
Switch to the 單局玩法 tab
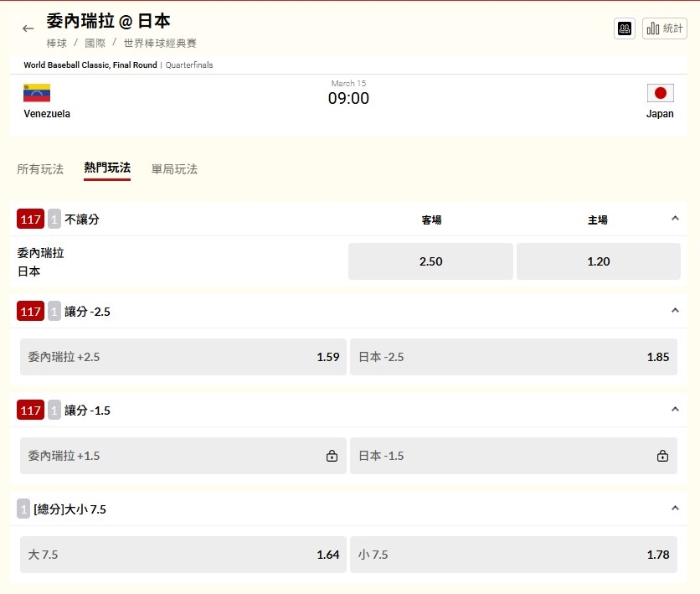(x=174, y=169)
